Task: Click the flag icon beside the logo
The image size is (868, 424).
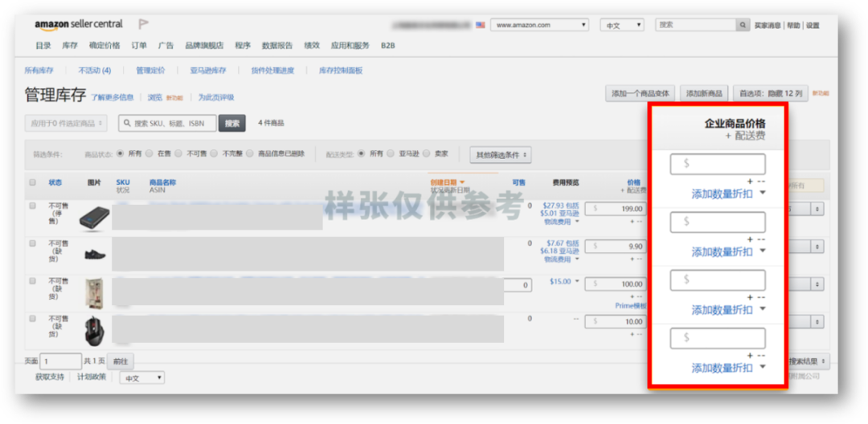Action: point(144,25)
